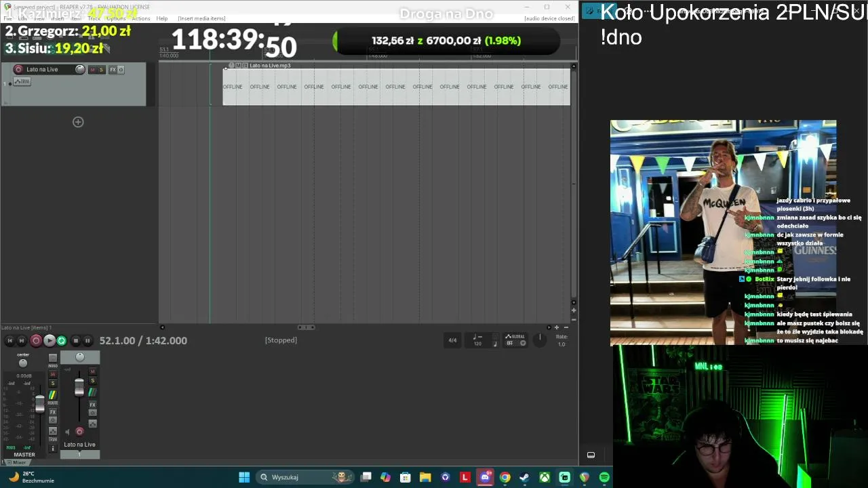The height and width of the screenshot is (488, 868).
Task: Adjust pan knob on Lato na Live mixer strip
Action: point(80,357)
